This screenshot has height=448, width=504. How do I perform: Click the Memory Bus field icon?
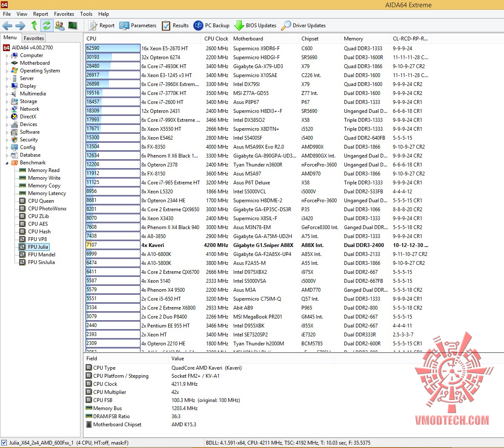(89, 408)
